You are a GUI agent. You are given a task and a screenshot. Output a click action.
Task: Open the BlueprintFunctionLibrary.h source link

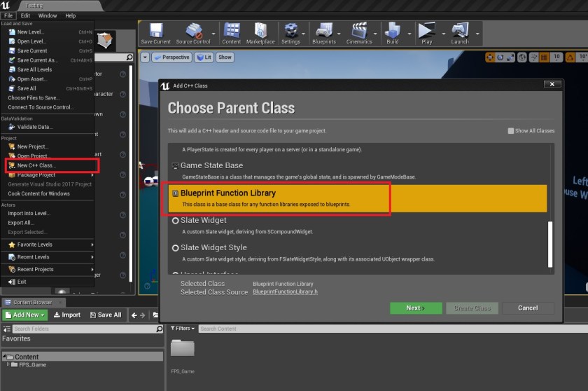(285, 291)
